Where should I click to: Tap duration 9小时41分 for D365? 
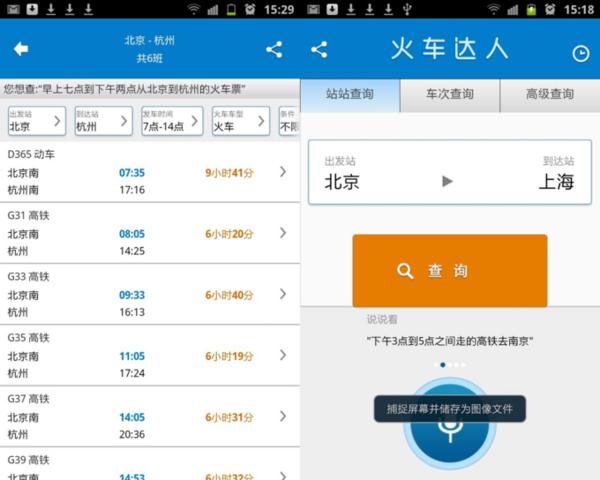229,173
